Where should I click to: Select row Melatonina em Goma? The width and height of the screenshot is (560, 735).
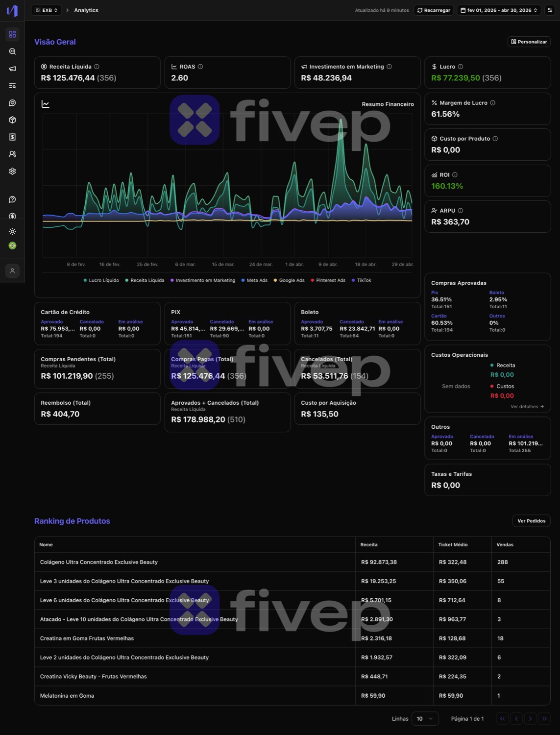tap(292, 696)
